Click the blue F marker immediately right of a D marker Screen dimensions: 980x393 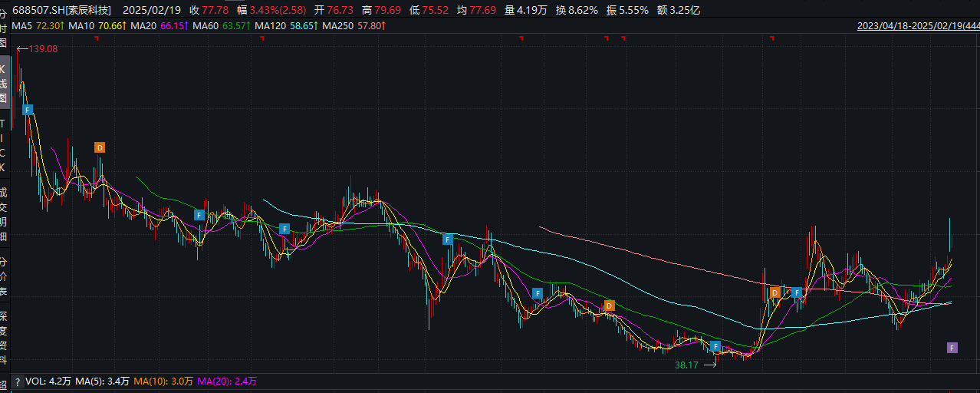(797, 292)
